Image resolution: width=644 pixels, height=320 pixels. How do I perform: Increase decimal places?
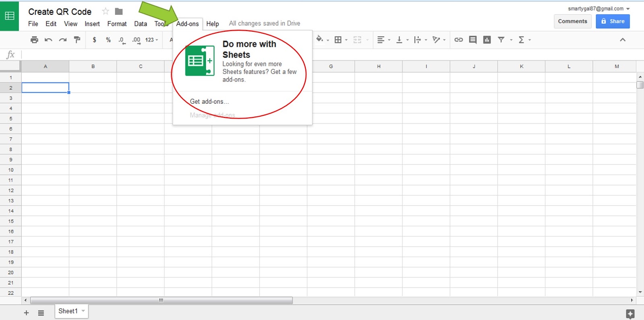point(136,40)
